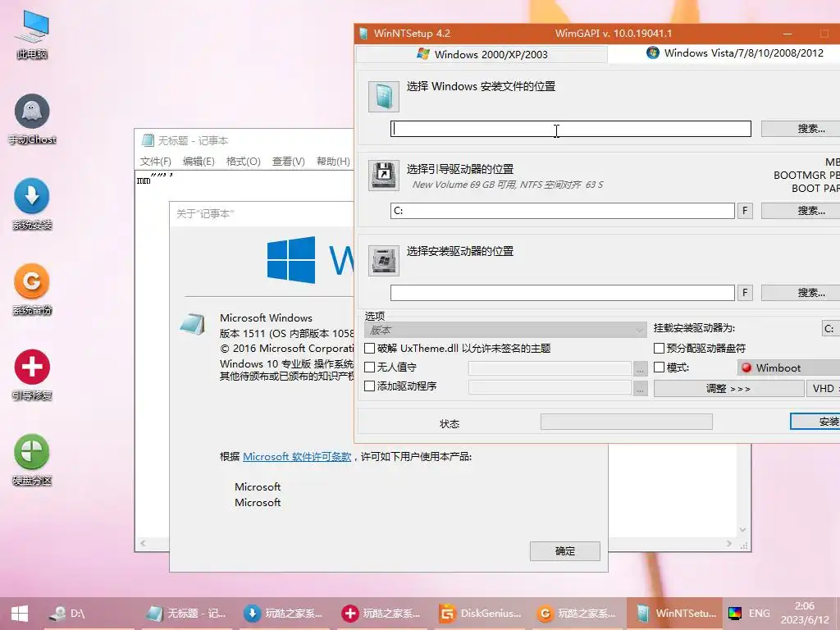Screen dimensions: 840x630
Task: Click the Windows install files location icon
Action: [x=384, y=97]
